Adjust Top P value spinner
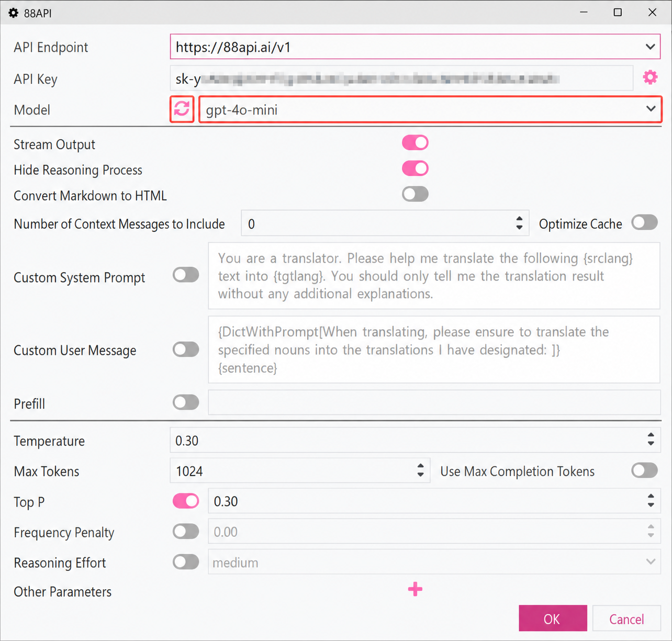This screenshot has width=672, height=641. (x=651, y=501)
